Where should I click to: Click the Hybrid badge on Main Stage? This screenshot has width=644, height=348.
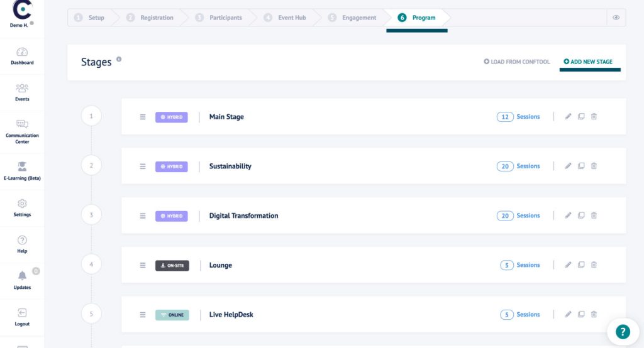pyautogui.click(x=171, y=117)
